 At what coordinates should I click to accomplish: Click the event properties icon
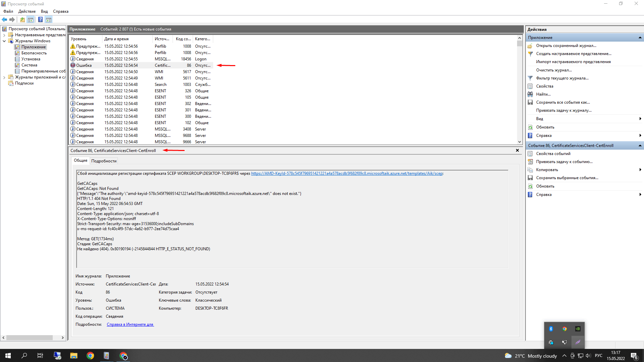point(530,154)
